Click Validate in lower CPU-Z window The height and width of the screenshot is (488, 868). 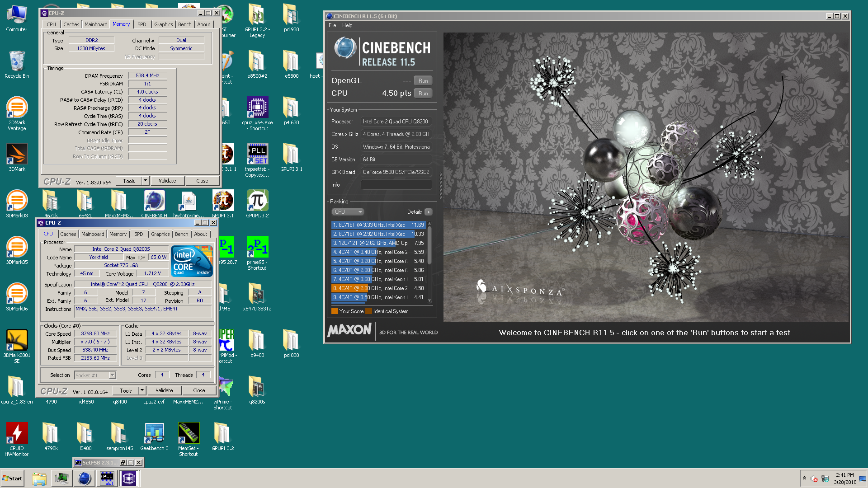tap(164, 390)
